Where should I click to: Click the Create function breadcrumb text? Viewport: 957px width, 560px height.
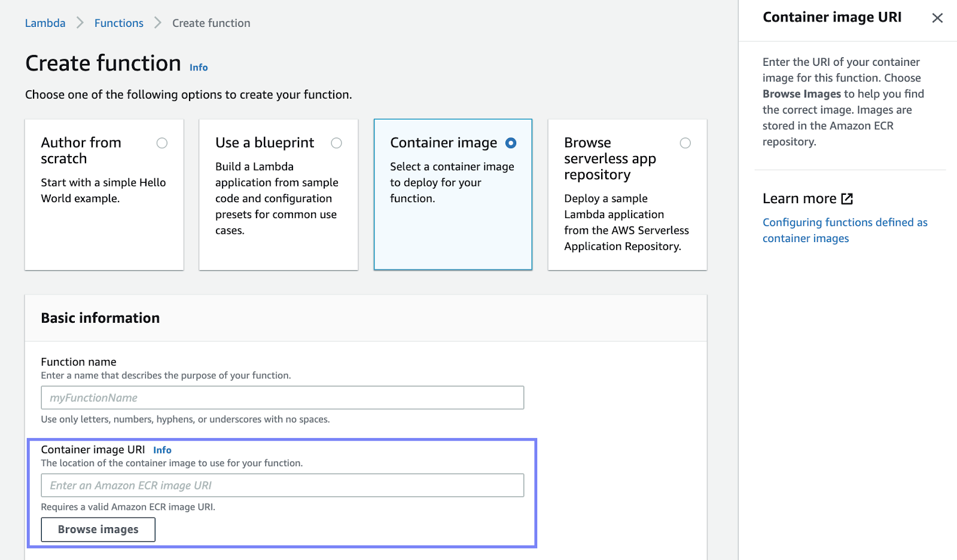211,23
